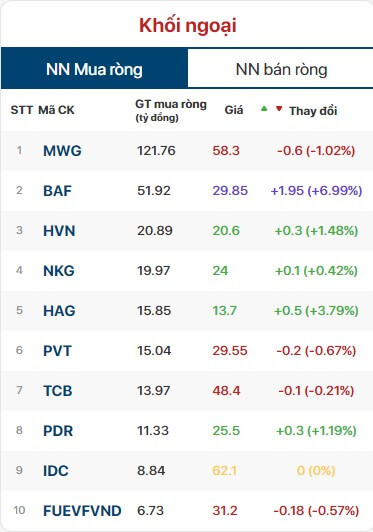Click the GT mua ròng column header
This screenshot has height=532, width=373.
pyautogui.click(x=171, y=110)
